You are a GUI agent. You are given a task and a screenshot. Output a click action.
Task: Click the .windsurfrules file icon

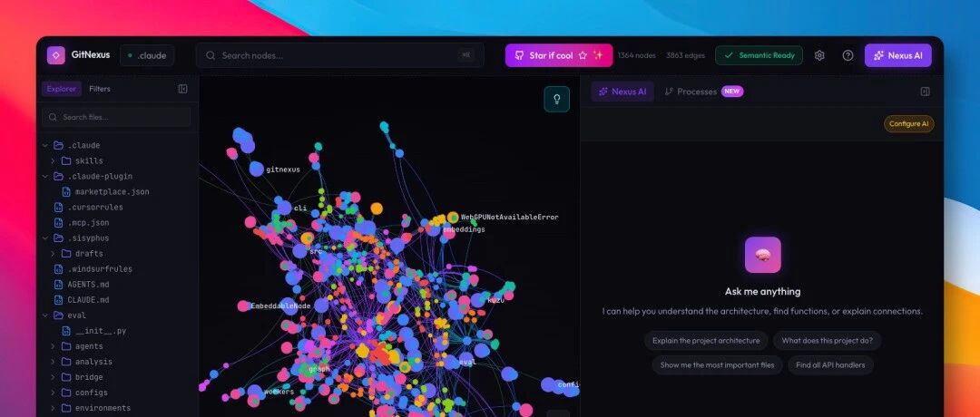point(59,269)
